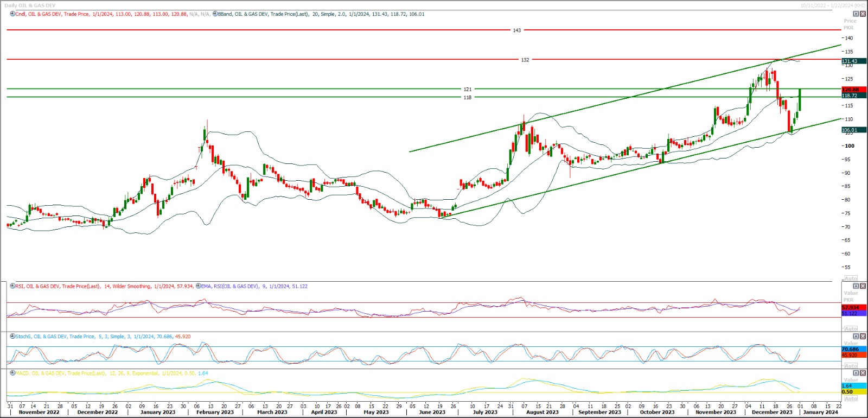Close the Stochastic indicator pane

(863, 337)
